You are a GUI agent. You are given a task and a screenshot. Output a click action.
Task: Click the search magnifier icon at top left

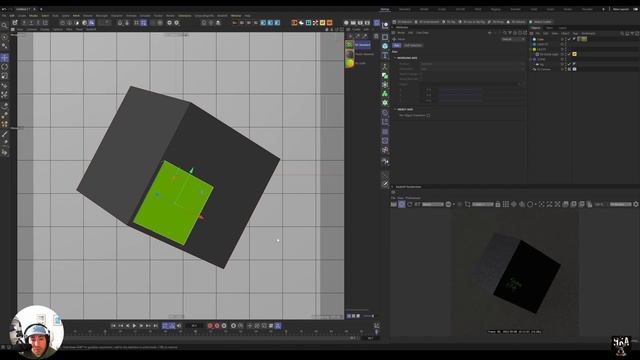point(4,26)
